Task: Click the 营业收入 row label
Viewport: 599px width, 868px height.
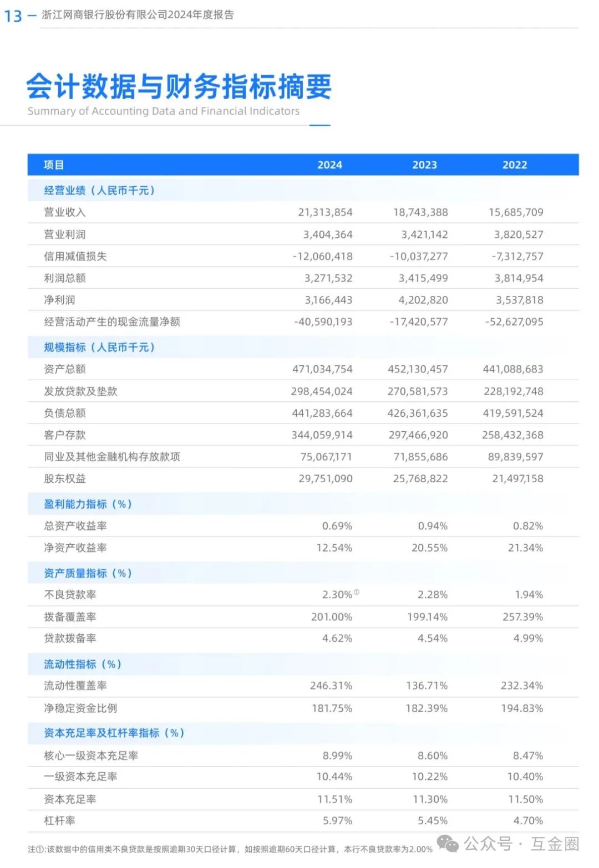Action: [x=65, y=212]
